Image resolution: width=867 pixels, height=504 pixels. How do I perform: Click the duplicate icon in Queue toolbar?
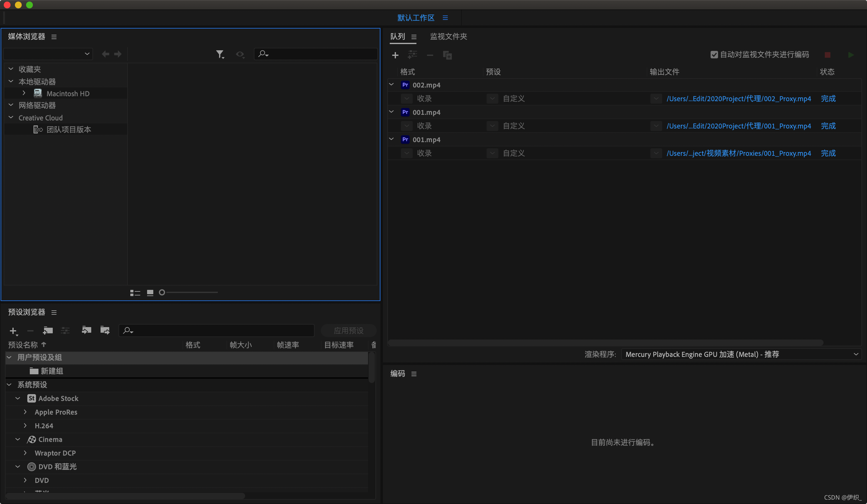[x=447, y=55]
